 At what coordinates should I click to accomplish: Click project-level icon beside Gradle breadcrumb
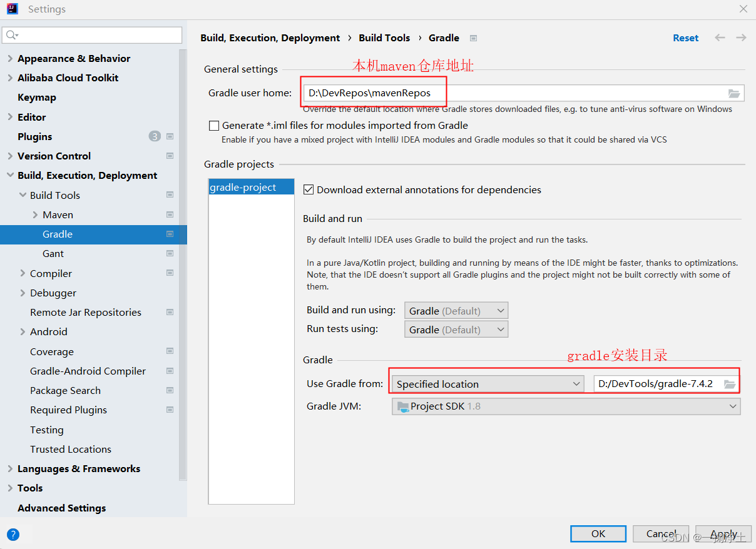[x=474, y=38]
